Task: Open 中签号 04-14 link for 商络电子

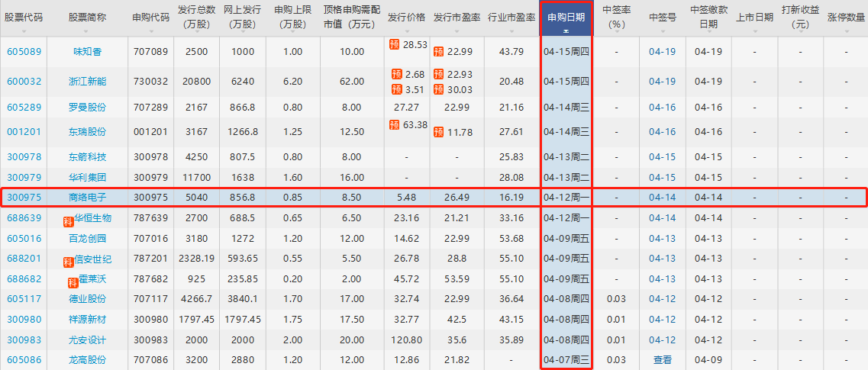Action: (663, 197)
